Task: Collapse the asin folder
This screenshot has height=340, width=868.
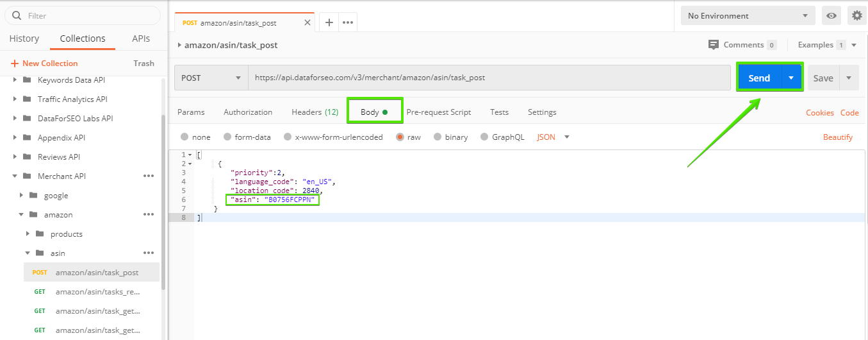Action: [28, 253]
